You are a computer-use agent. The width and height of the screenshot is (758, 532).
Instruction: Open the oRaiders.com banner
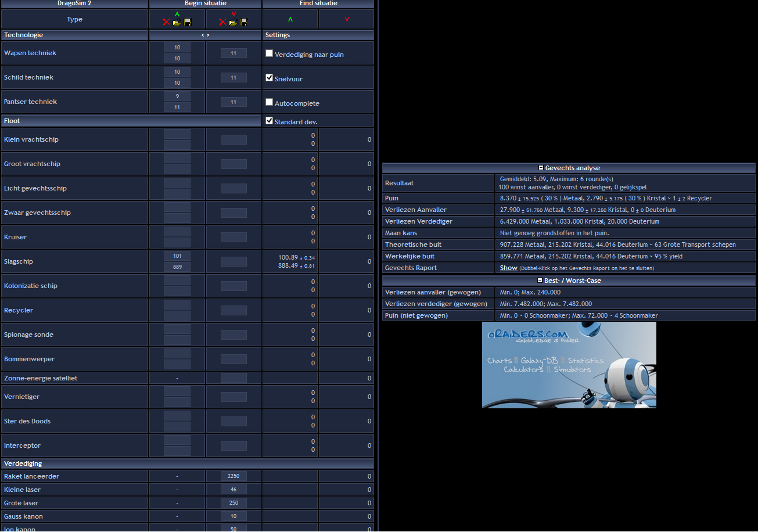569,365
